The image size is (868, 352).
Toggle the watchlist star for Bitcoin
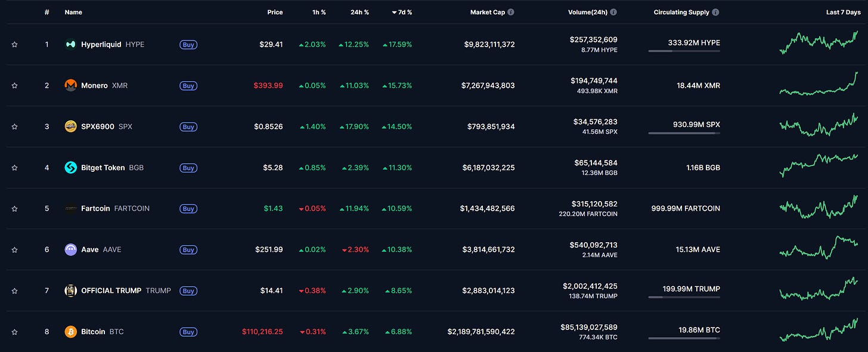[14, 332]
